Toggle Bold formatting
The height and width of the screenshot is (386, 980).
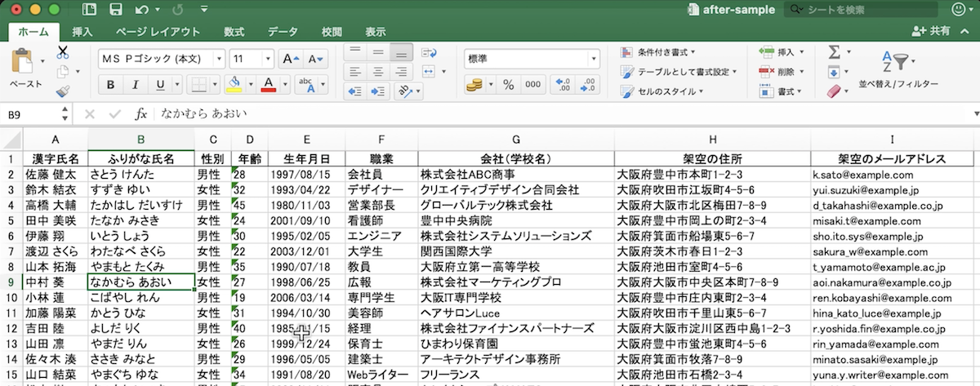(110, 85)
